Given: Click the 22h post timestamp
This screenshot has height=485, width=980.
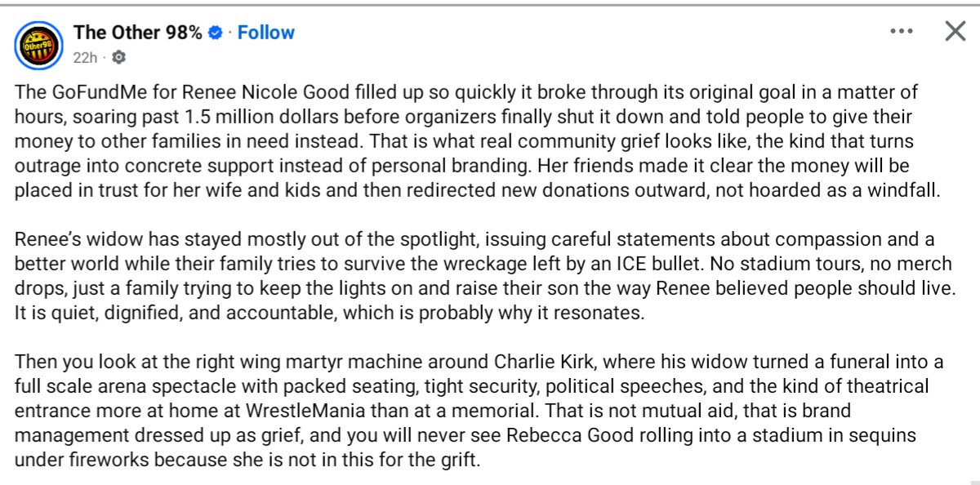Looking at the screenshot, I should coord(85,57).
